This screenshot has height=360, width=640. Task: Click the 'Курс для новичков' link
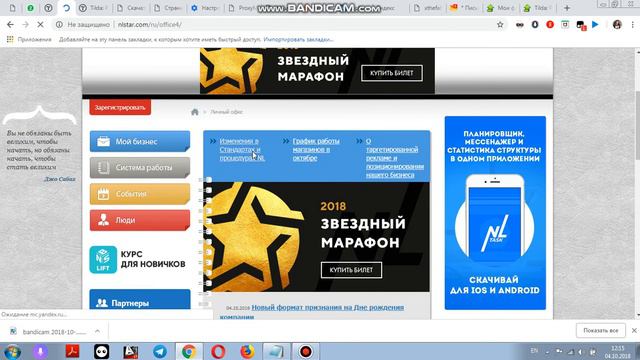153,259
